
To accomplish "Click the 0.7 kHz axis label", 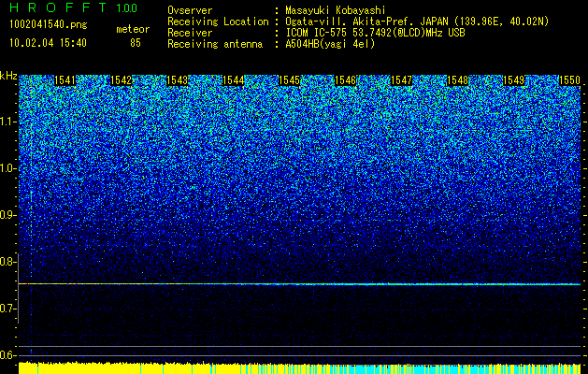I will pos(8,309).
